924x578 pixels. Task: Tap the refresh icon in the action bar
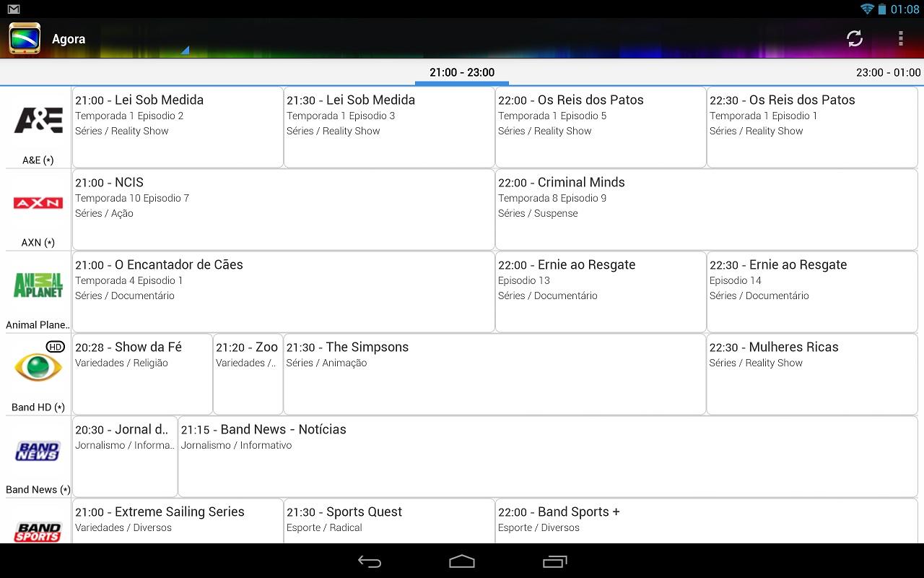(x=855, y=38)
